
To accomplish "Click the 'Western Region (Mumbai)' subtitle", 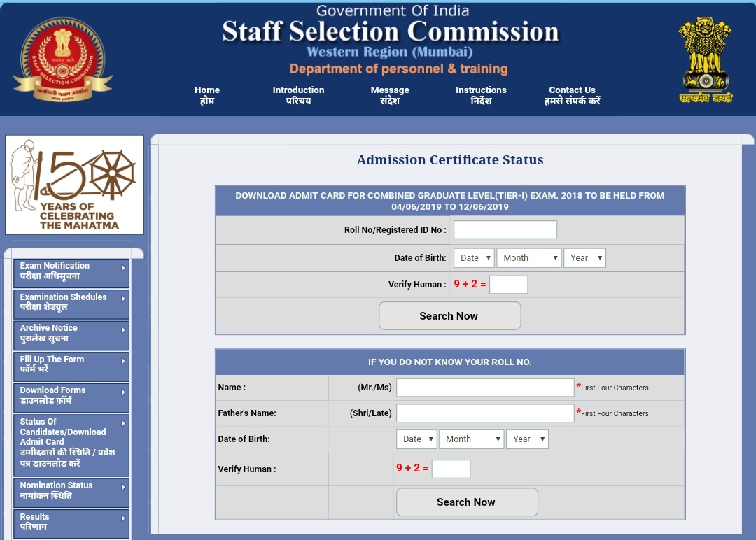I will tap(390, 52).
